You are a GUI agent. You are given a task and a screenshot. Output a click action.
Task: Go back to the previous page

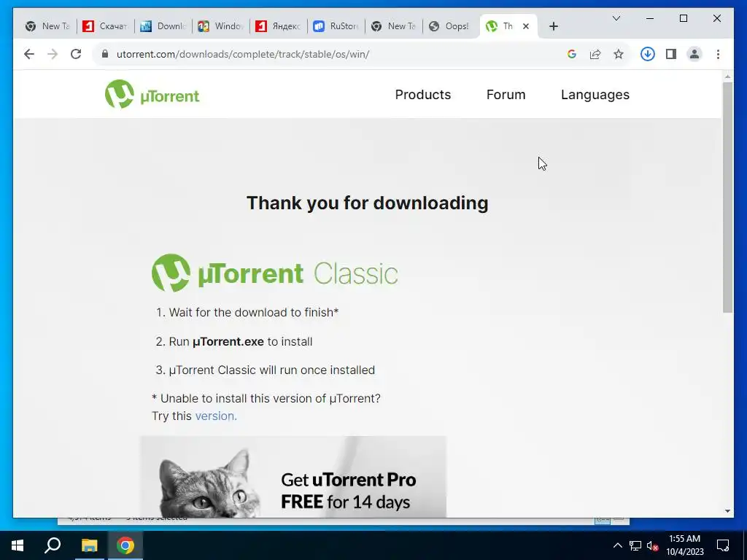(x=29, y=54)
